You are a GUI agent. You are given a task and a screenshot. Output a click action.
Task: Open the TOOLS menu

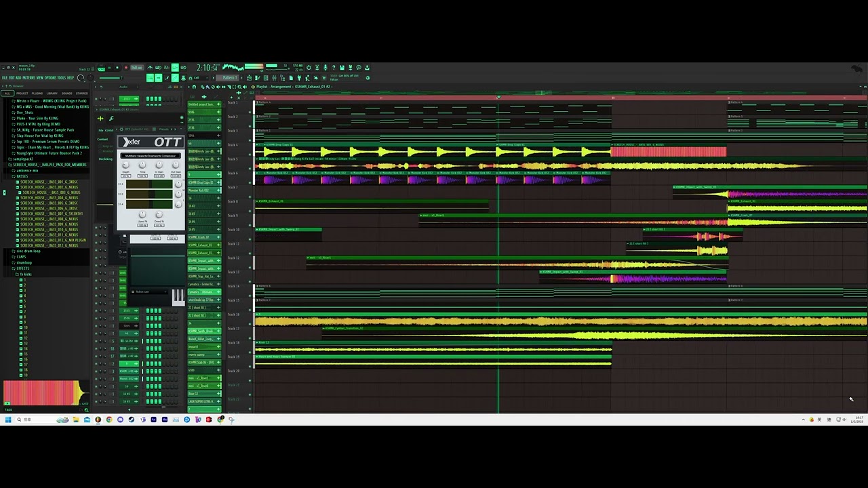tap(61, 77)
